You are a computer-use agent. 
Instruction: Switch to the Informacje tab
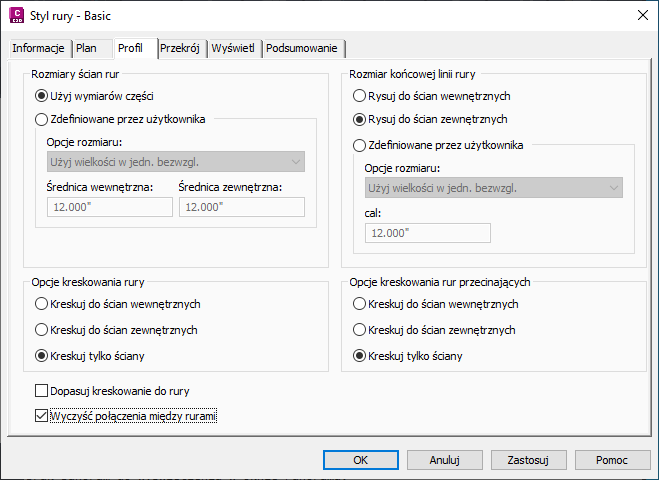[39, 48]
